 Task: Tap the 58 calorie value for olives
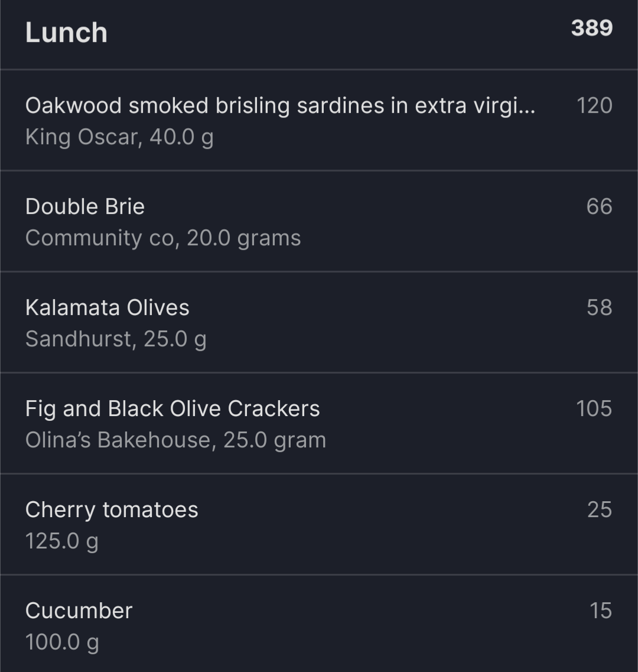click(x=600, y=308)
